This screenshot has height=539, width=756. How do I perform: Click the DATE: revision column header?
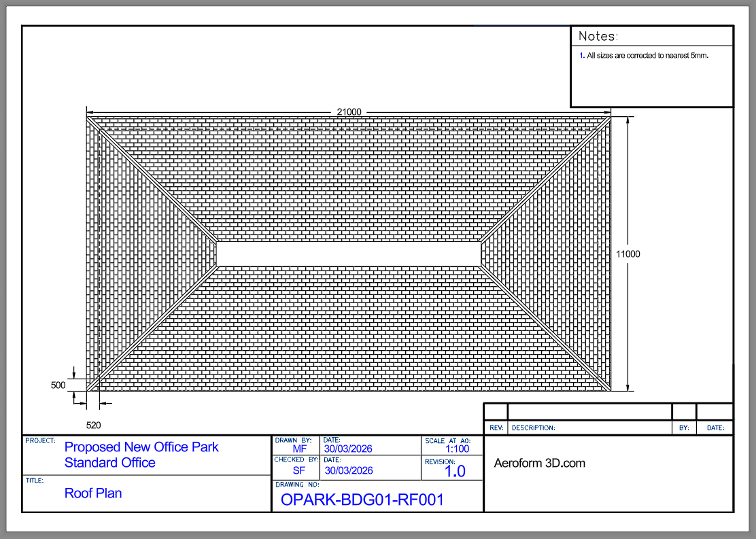[x=715, y=428]
